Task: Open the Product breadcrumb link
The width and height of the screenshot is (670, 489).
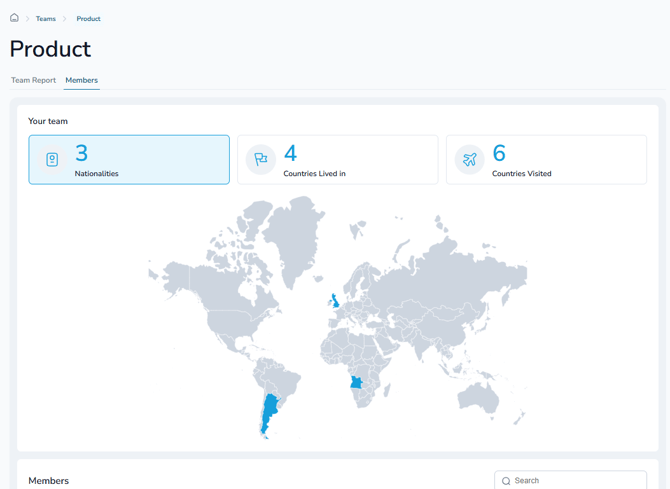Action: (88, 19)
